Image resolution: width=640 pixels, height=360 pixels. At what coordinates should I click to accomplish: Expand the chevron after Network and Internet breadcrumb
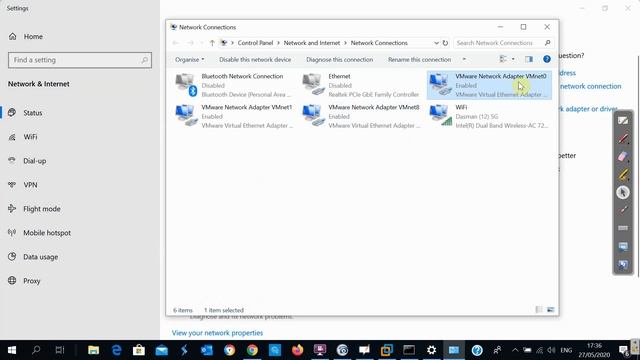(x=346, y=43)
